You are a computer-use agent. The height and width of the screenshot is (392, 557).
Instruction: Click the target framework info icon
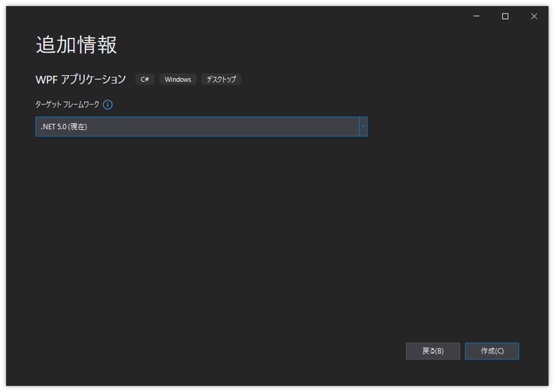pyautogui.click(x=107, y=104)
